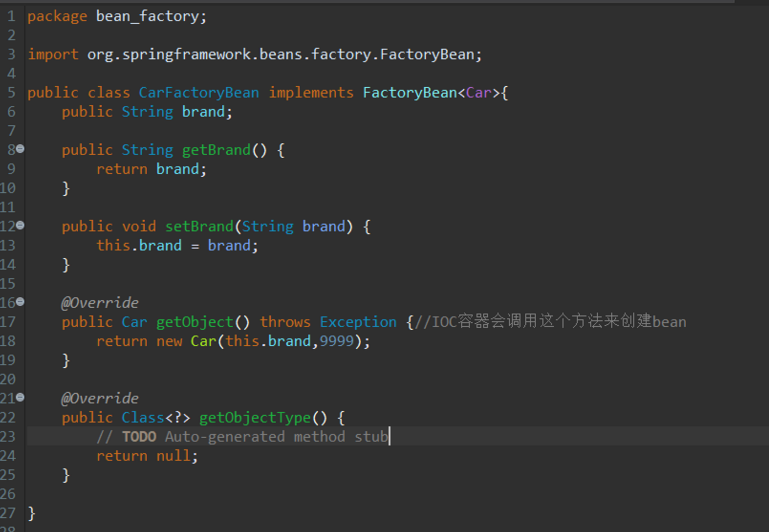Collapse the getBrand method fold marker
The width and height of the screenshot is (769, 532).
pos(20,149)
